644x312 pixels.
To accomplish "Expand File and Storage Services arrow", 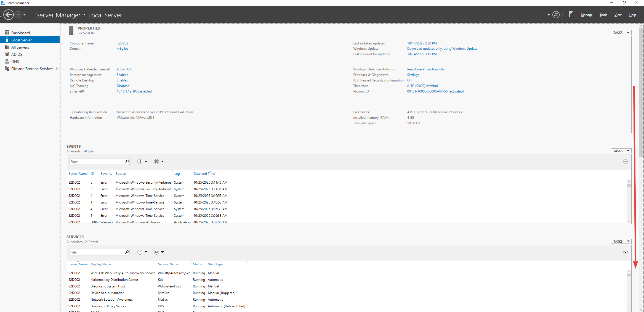I will [x=57, y=69].
